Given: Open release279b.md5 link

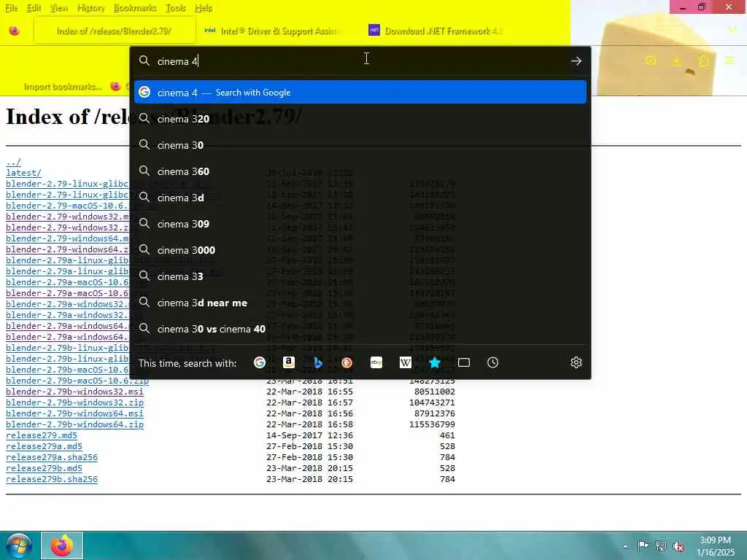Looking at the screenshot, I should (44, 468).
